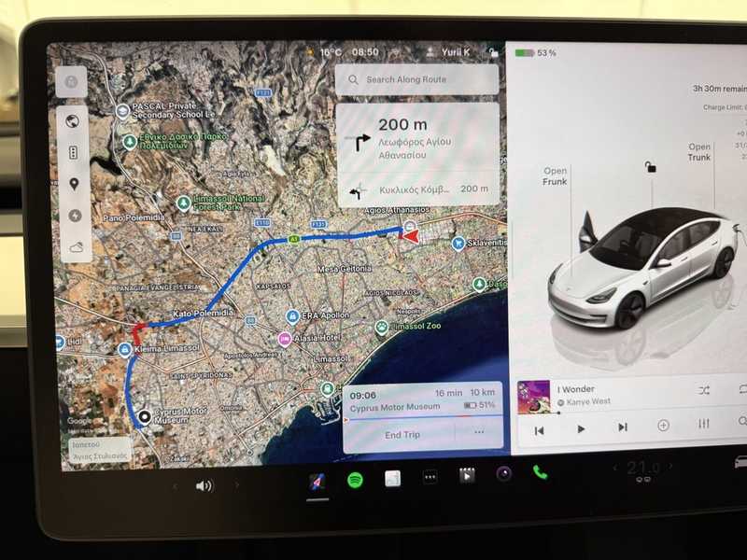
Task: Increase cabin temperature with the right arrow
Action: (x=671, y=466)
